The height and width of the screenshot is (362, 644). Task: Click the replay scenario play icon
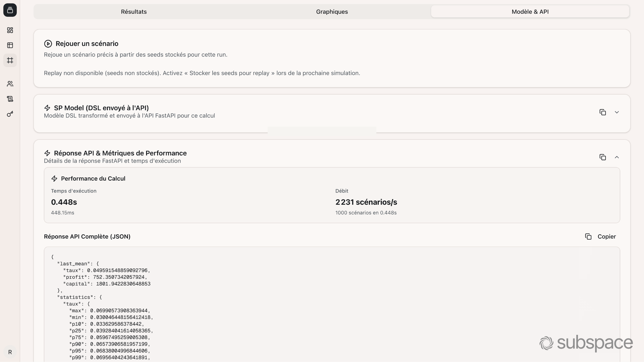48,44
